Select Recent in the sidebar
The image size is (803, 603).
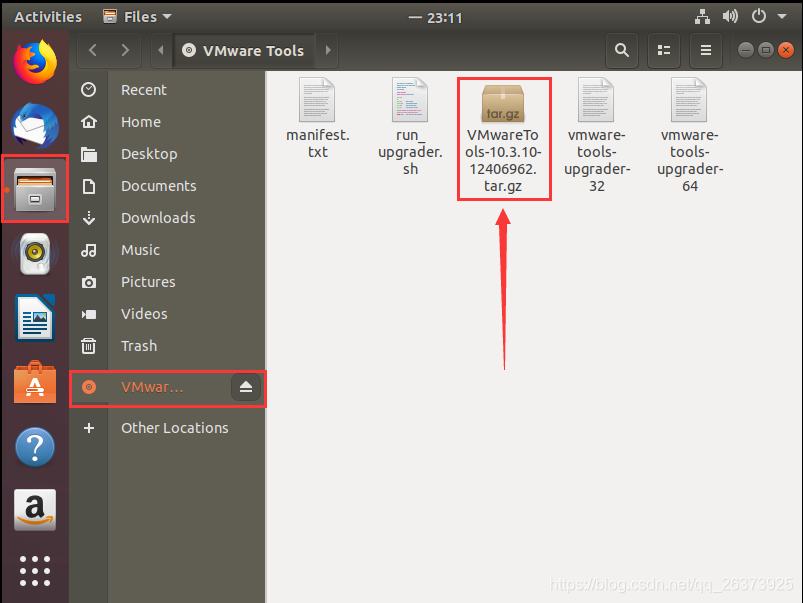[x=168, y=90]
